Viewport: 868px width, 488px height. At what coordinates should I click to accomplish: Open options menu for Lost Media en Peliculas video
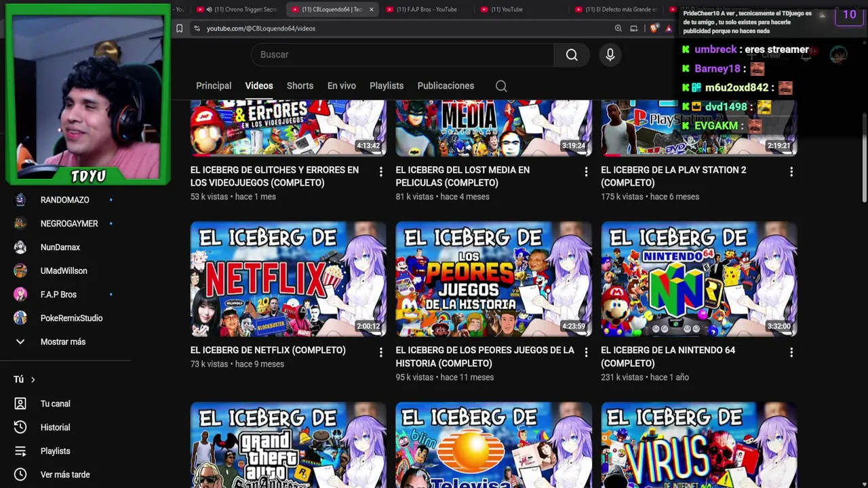[x=587, y=172]
